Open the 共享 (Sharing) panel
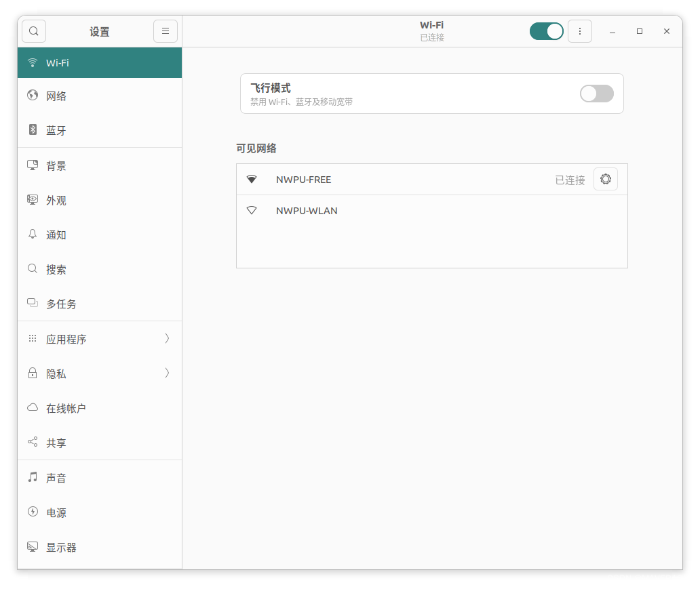Image resolution: width=700 pixels, height=589 pixels. click(x=100, y=443)
